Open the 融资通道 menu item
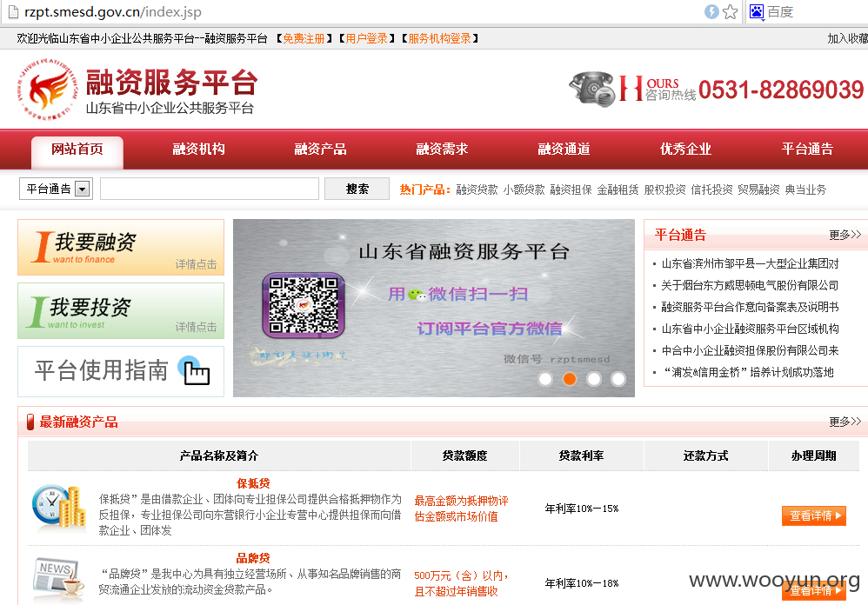 [x=564, y=149]
